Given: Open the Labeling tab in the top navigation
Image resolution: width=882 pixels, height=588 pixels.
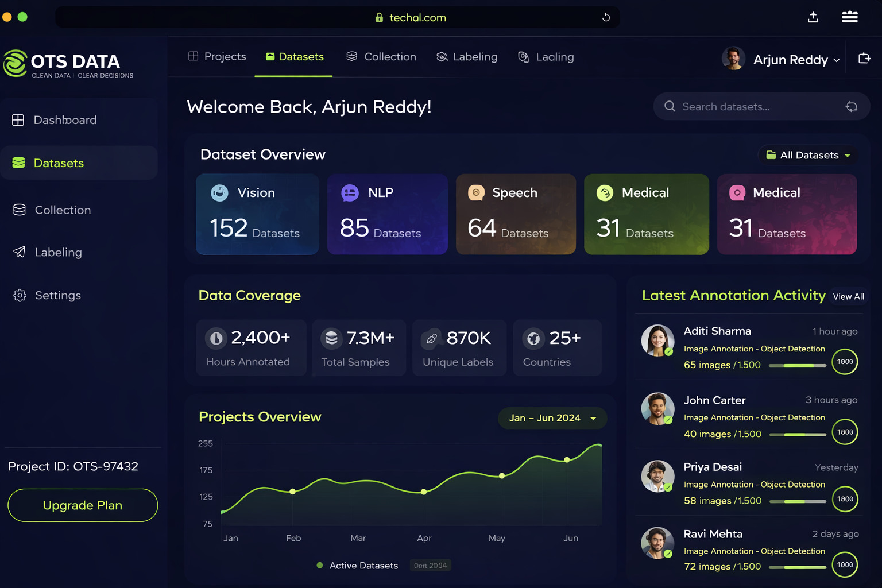Looking at the screenshot, I should click(467, 57).
